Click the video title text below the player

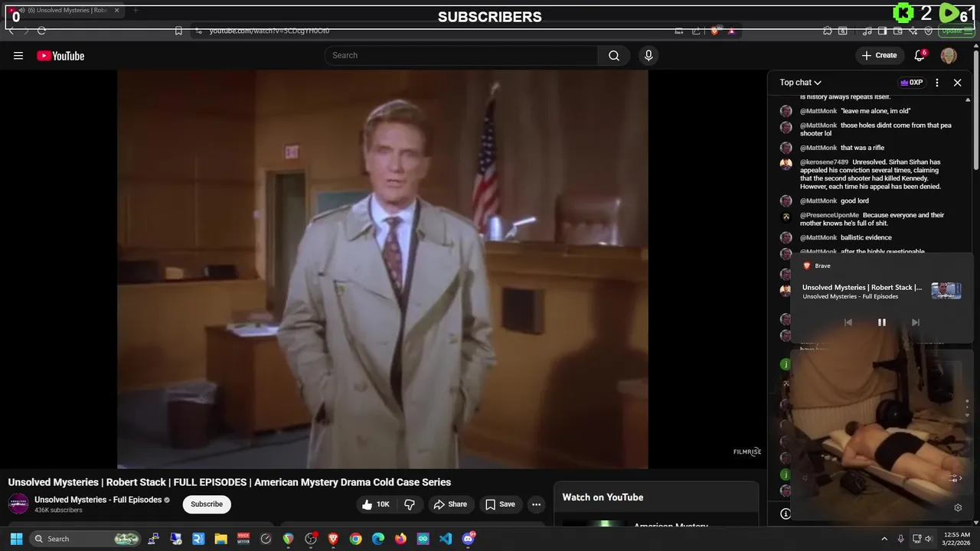pos(230,482)
